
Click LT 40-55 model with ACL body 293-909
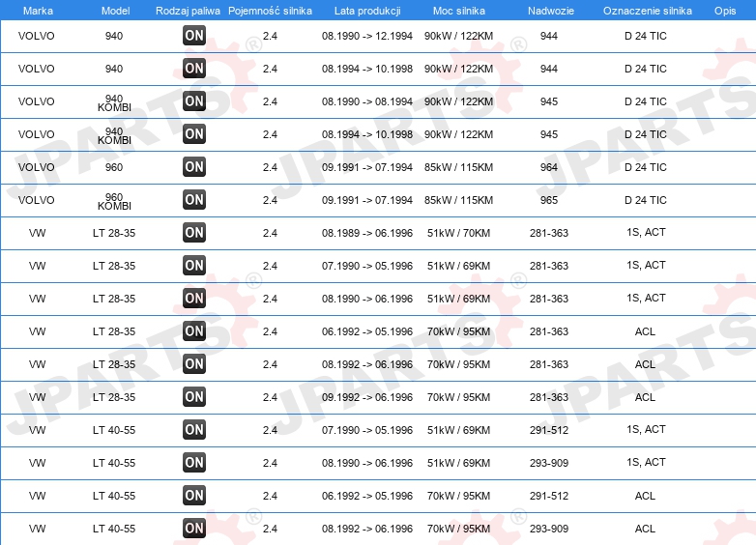114,529
